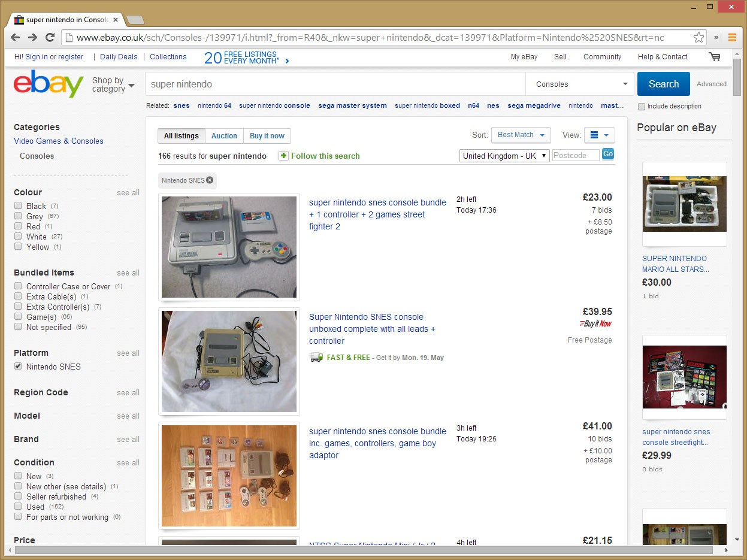Viewport: 747px width, 560px height.
Task: Tick the White colour checkbox
Action: [x=18, y=237]
